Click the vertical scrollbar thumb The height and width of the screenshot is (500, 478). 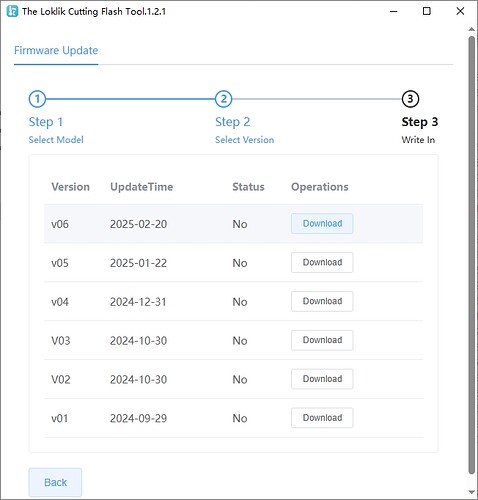471,255
